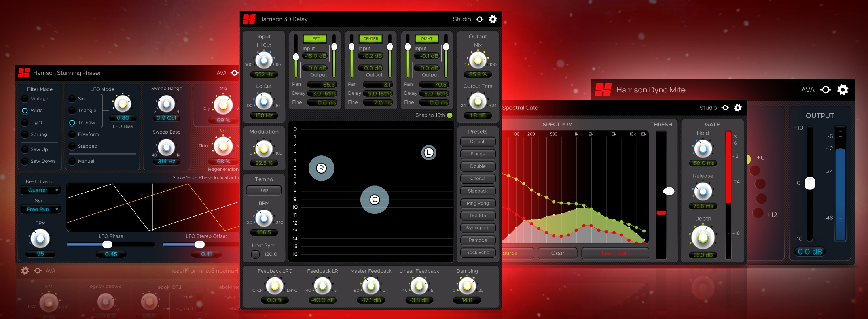Click the Harrison logo in Dyno Mite window
The height and width of the screenshot is (319, 868).
(x=603, y=90)
